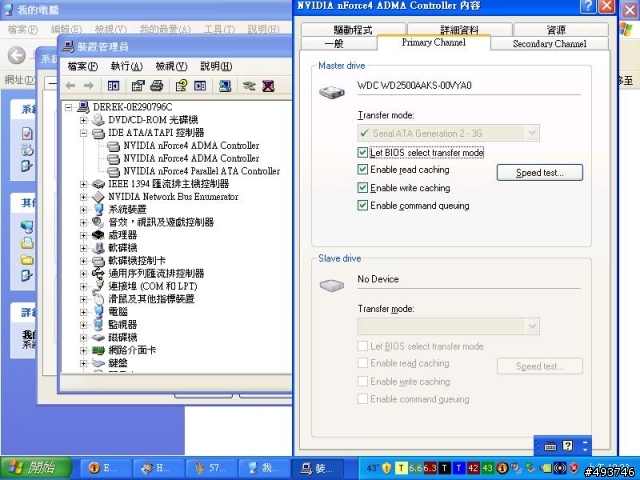This screenshot has height=480, width=640.
Task: Switch to the Secondary Channel tab
Action: click(549, 44)
